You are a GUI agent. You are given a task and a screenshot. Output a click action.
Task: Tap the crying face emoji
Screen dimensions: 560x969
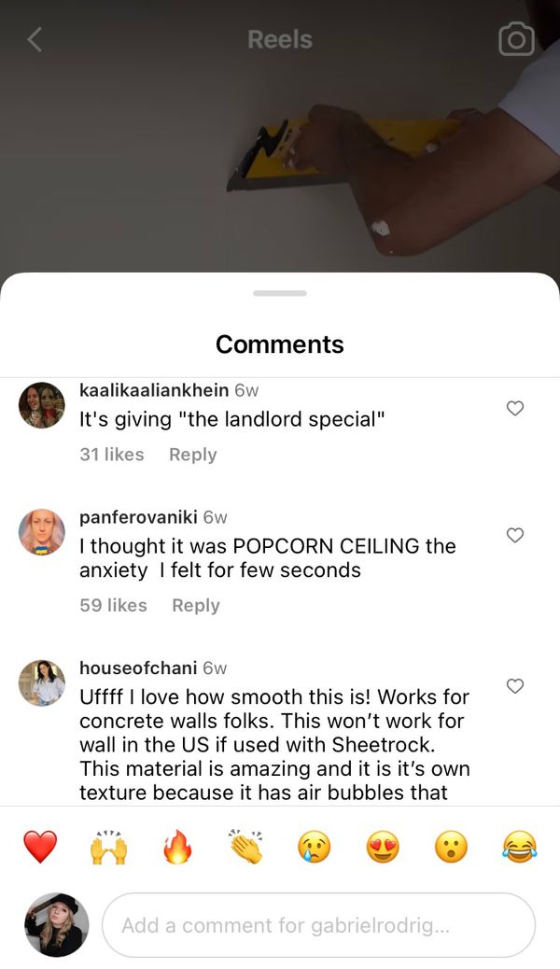pyautogui.click(x=314, y=847)
